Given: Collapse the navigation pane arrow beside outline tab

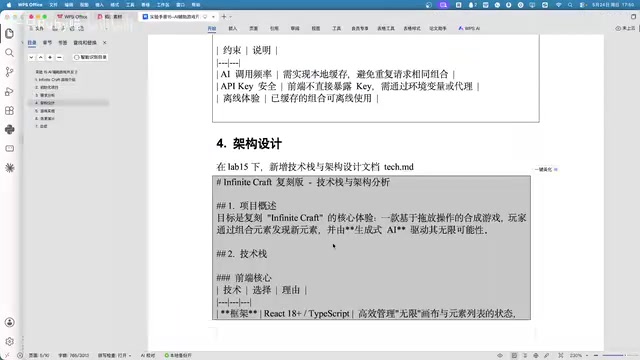Looking at the screenshot, I should click(x=22, y=42).
